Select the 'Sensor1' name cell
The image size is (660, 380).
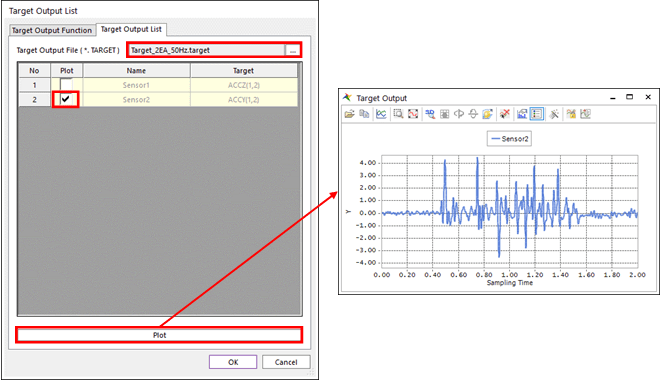136,85
